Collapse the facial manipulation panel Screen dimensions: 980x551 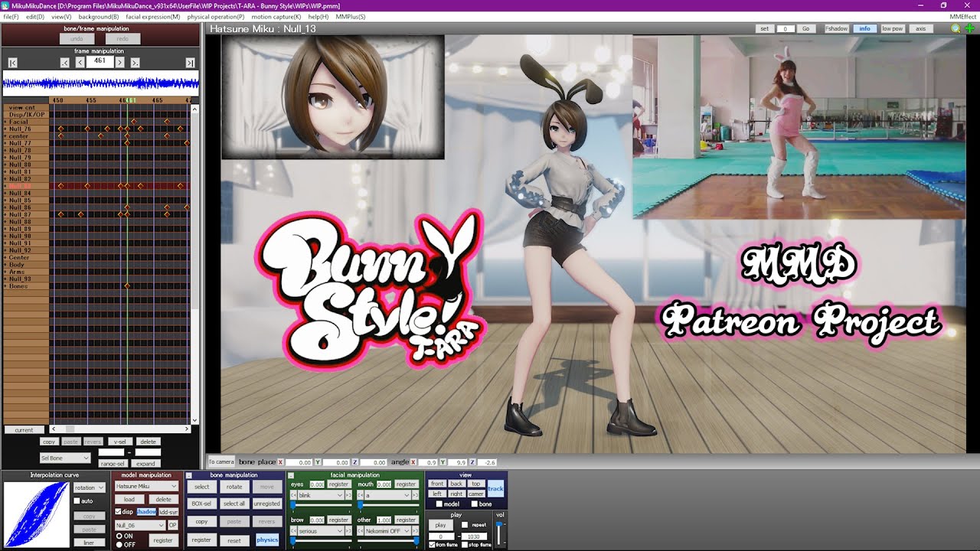291,475
